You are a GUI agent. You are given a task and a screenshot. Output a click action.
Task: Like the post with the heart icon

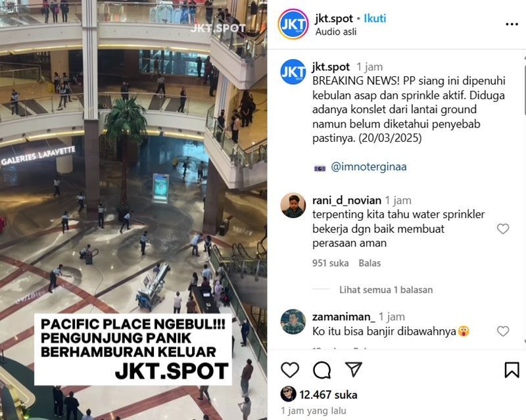click(290, 370)
